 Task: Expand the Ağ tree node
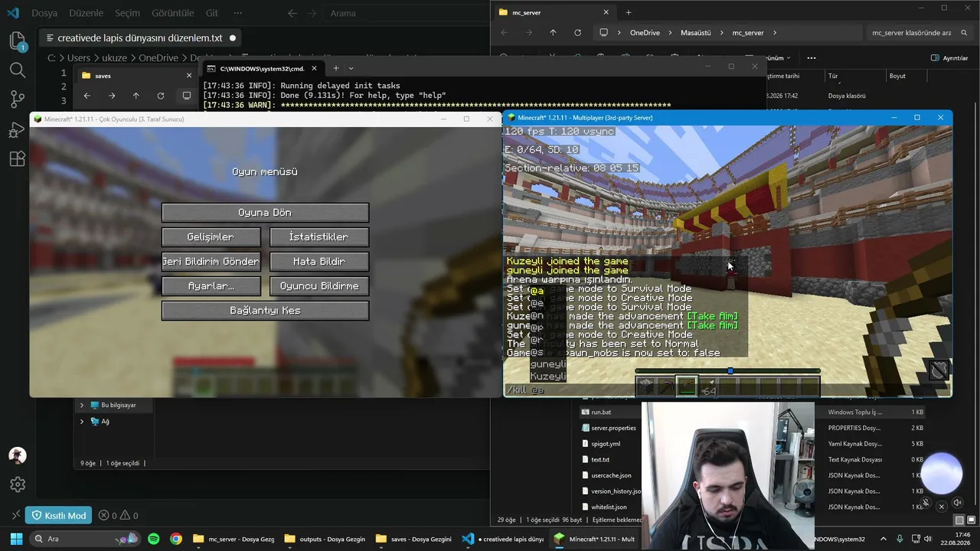click(x=82, y=422)
